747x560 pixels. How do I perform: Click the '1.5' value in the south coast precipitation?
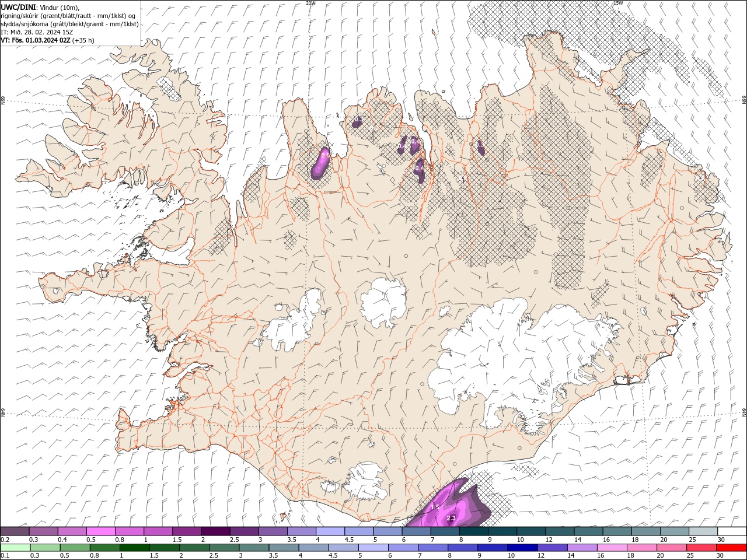coord(434,508)
